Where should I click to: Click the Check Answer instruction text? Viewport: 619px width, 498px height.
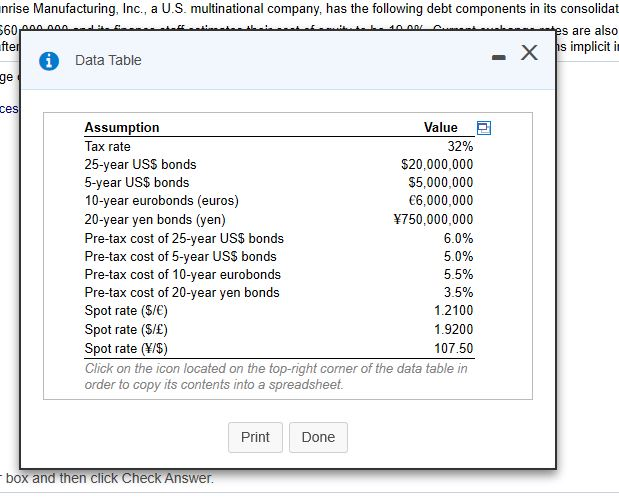[x=107, y=478]
